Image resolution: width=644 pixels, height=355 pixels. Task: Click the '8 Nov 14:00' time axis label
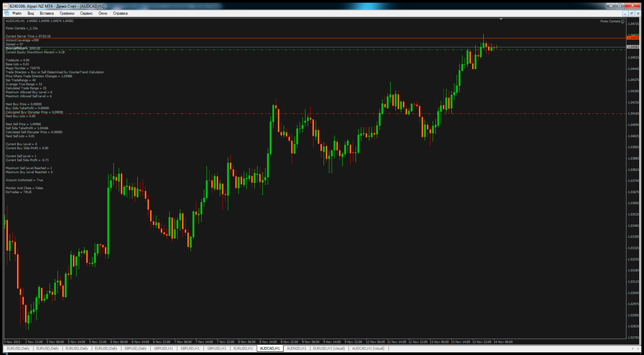click(268, 342)
